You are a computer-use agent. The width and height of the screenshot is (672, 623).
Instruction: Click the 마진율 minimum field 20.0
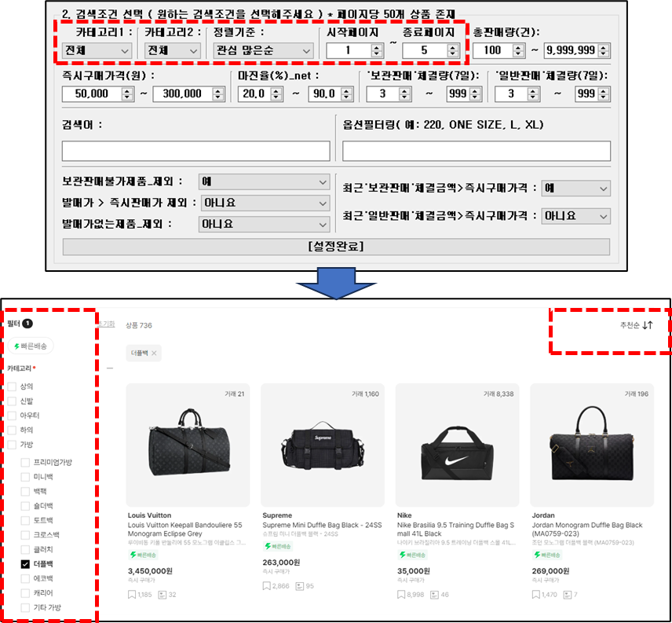[260, 94]
